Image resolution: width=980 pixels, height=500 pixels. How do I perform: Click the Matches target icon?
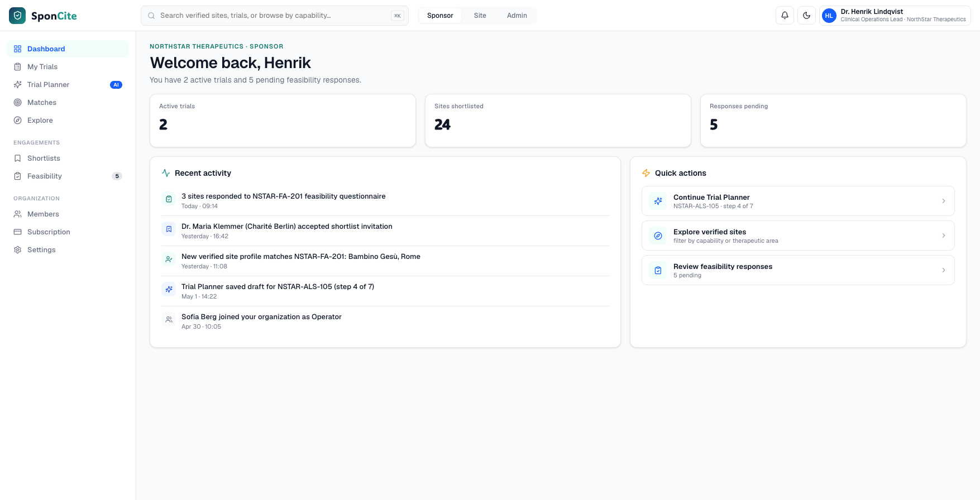17,103
